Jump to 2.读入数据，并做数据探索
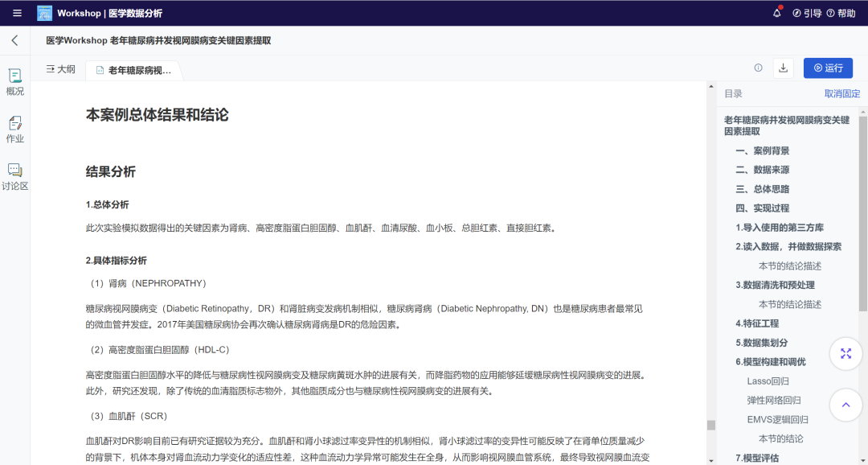 click(x=788, y=247)
